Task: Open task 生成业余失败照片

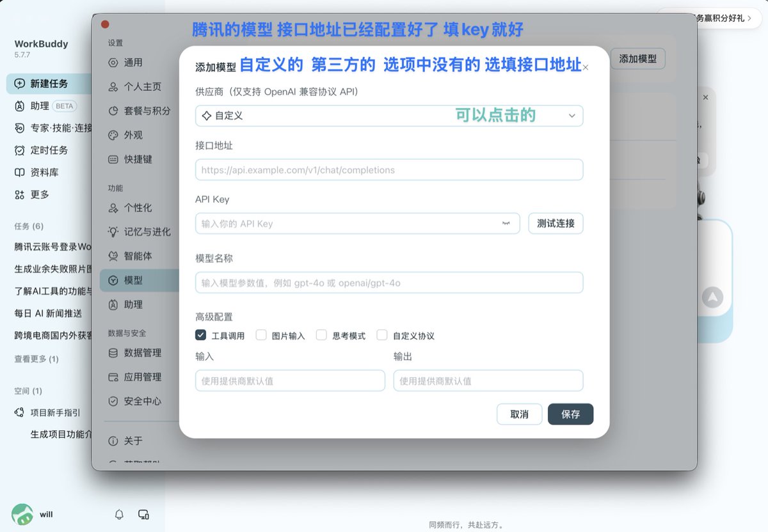Action: click(x=52, y=269)
